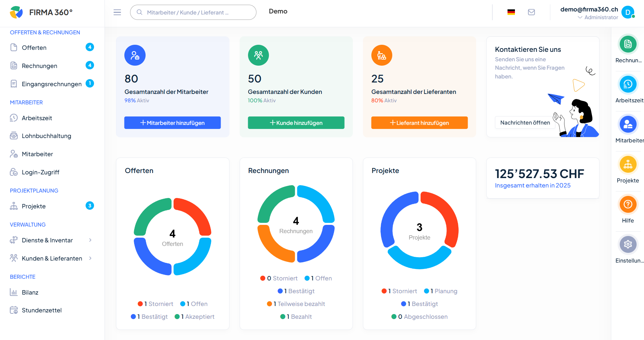
Task: Go to Lohnbuchhaltung in the sidebar
Action: pos(47,136)
